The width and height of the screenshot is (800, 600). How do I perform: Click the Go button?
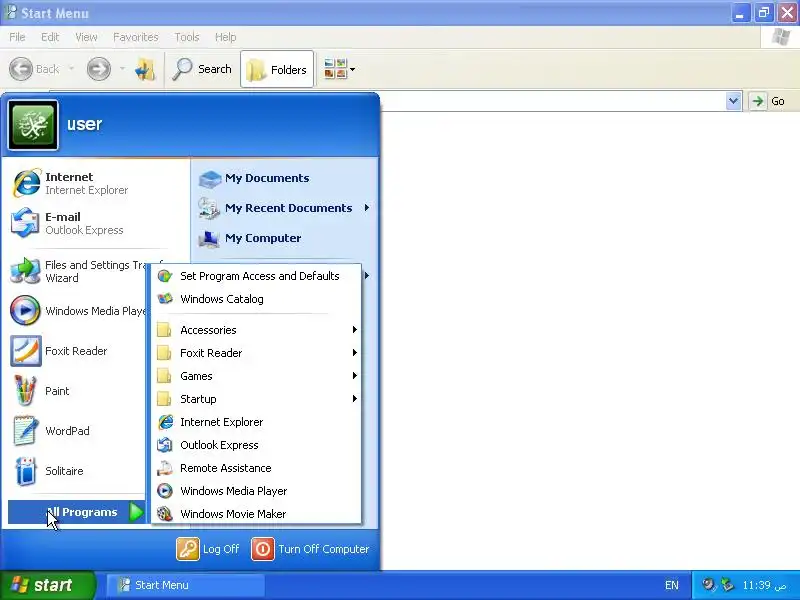point(768,101)
